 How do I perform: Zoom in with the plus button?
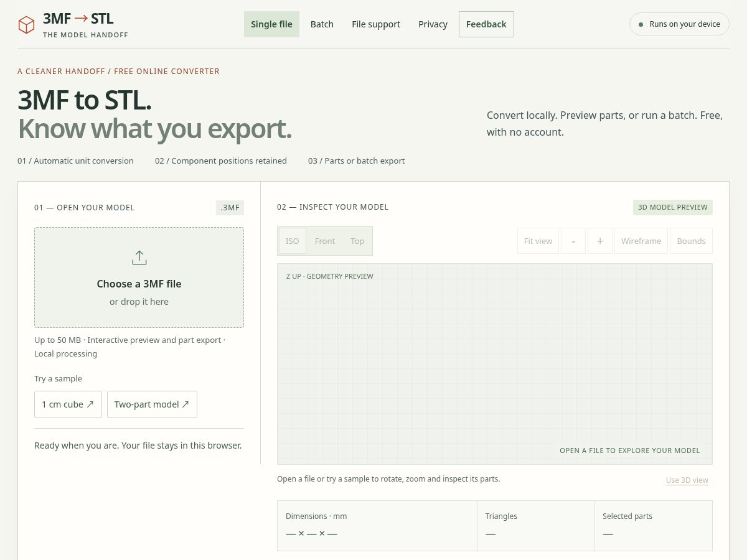(x=600, y=241)
